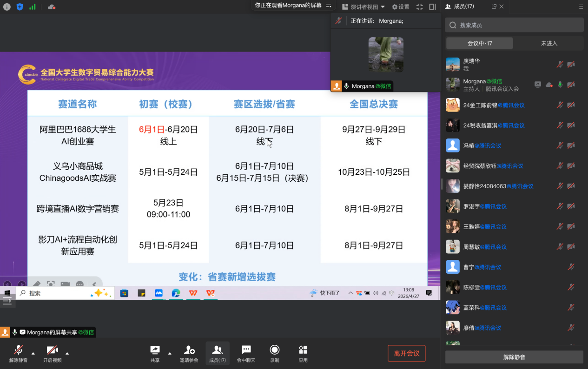Toggle mic icon for 蓝荣科
The height and width of the screenshot is (369, 588).
tap(571, 307)
